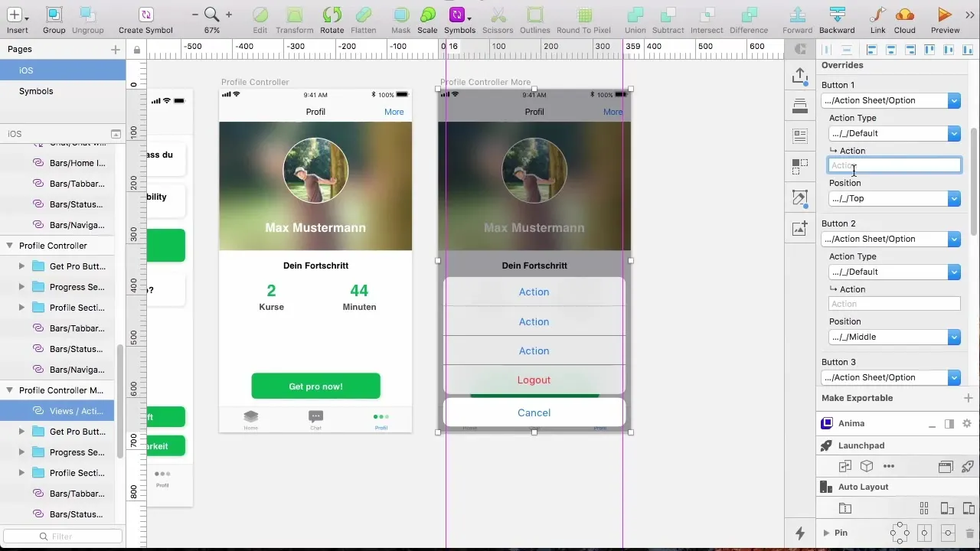Apply Mask from the toolbar

400,15
